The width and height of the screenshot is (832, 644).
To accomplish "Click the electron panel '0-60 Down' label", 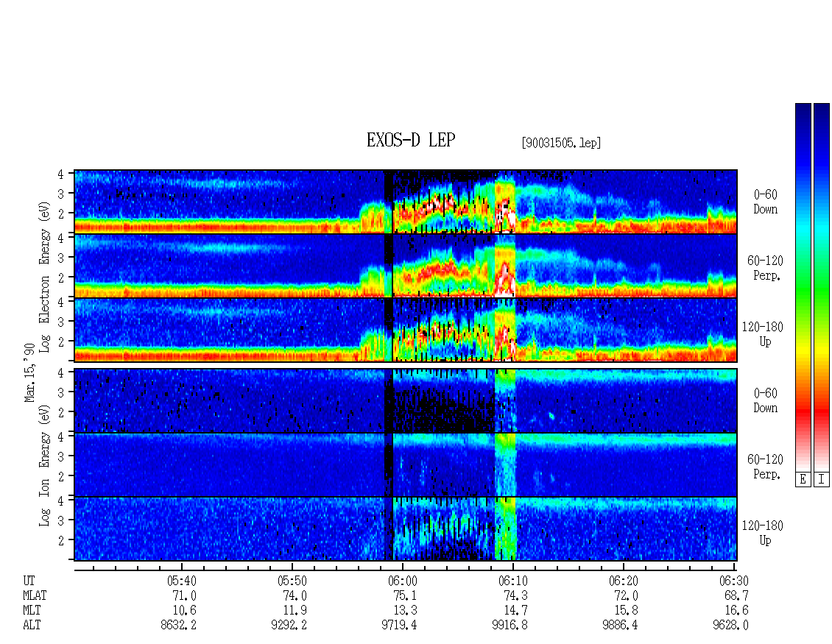I will pos(766,202).
